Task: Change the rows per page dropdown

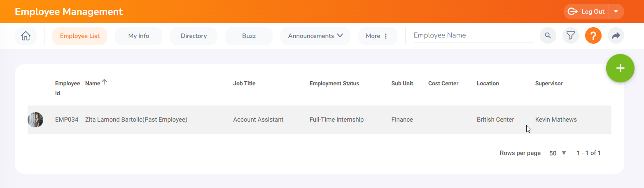Action: pyautogui.click(x=558, y=153)
